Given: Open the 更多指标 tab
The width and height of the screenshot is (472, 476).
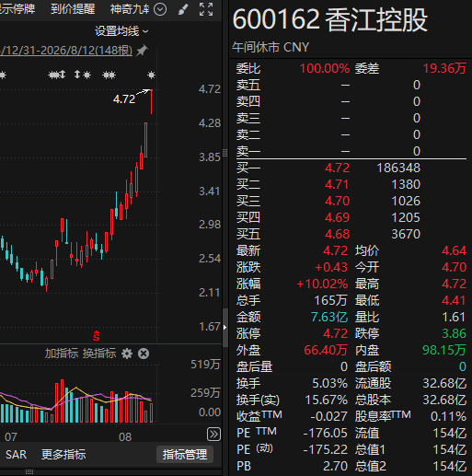Looking at the screenshot, I should pyautogui.click(x=63, y=455).
